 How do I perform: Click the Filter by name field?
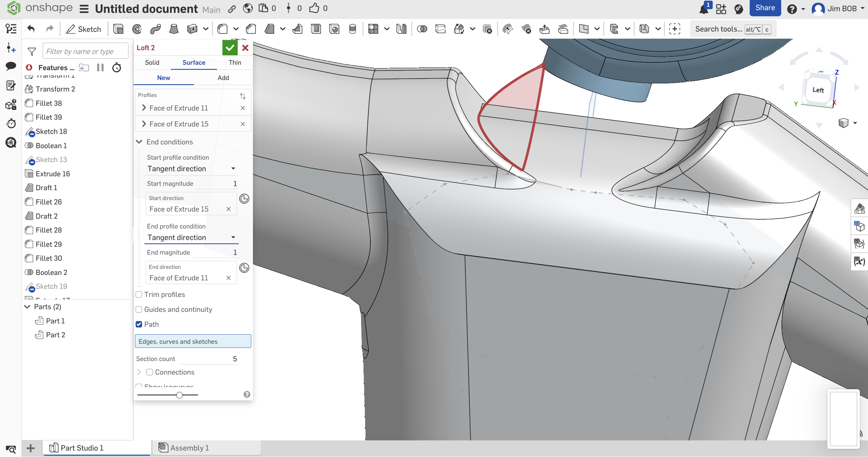click(85, 52)
